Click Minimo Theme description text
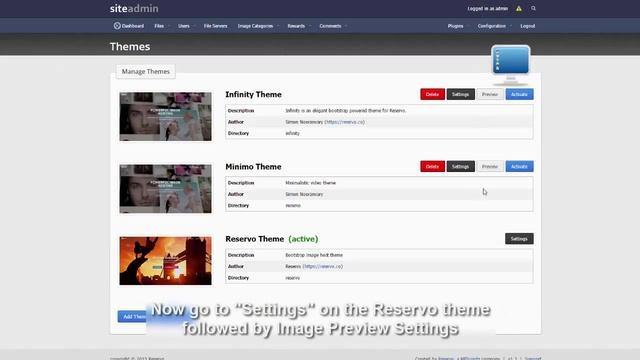Viewport: 640px width, 360px height. [310, 183]
